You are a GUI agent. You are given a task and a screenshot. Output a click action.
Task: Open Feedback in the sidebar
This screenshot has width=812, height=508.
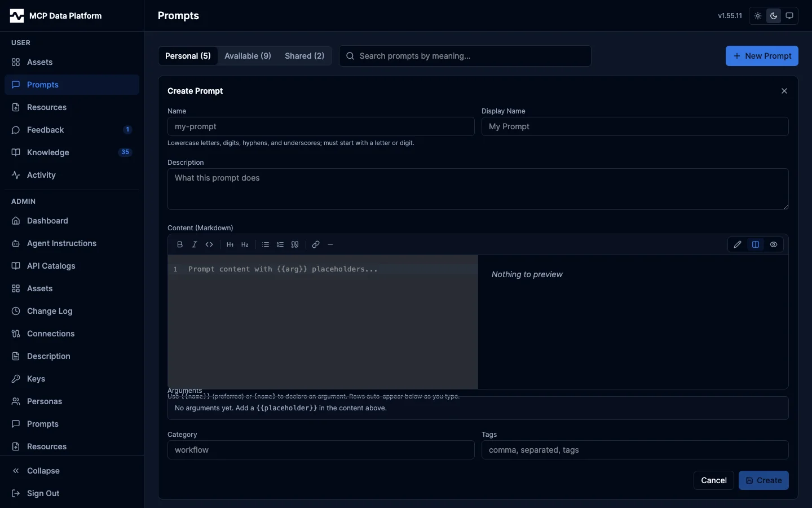72,130
